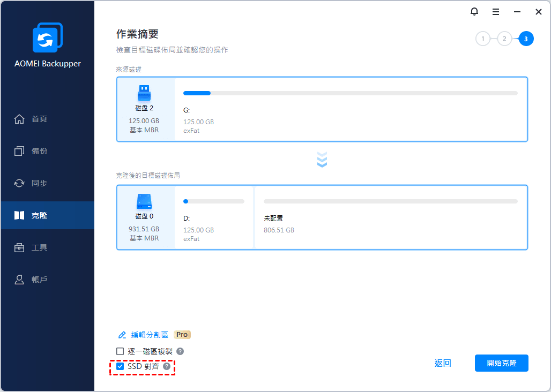
Task: Open the 備份 backup section
Action: point(48,151)
